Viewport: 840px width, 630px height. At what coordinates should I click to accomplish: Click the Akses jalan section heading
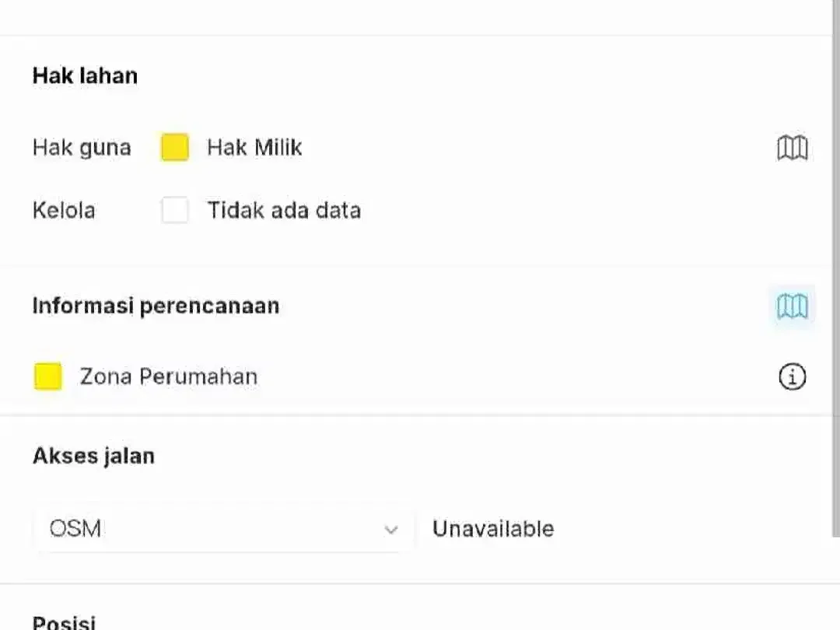(x=94, y=456)
